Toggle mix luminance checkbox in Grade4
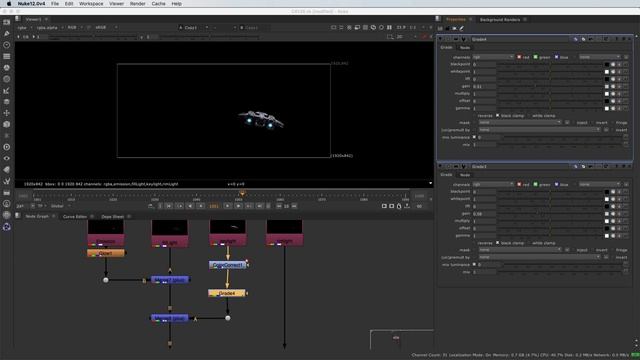 [474, 137]
